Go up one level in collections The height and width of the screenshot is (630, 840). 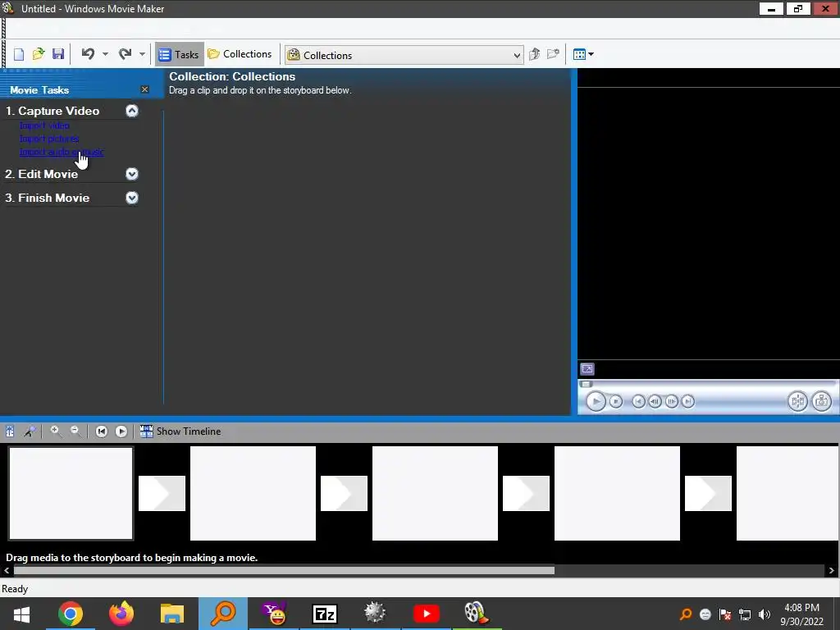(x=534, y=54)
